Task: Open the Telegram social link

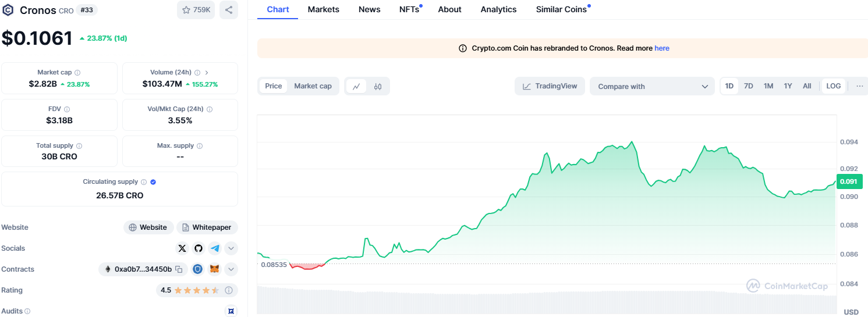Action: pos(215,248)
